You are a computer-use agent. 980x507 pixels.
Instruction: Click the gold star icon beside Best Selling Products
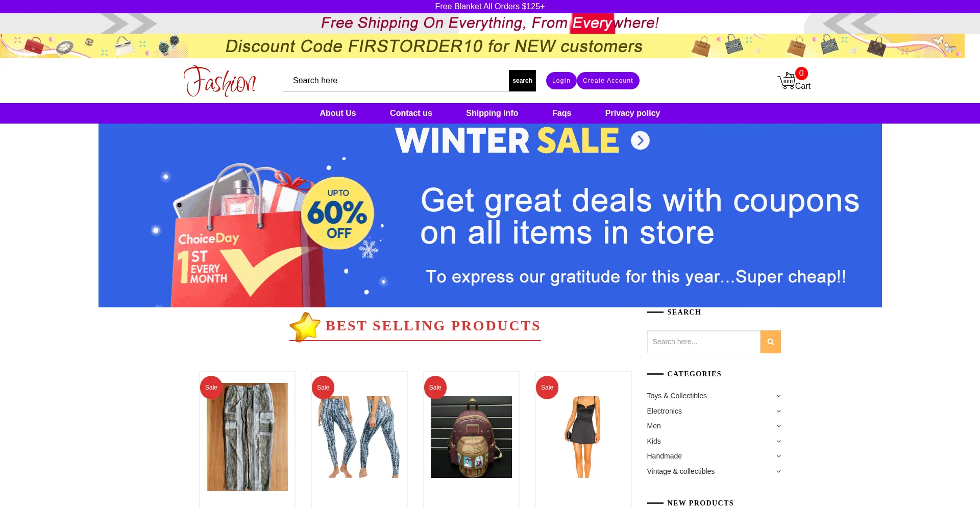pos(305,327)
